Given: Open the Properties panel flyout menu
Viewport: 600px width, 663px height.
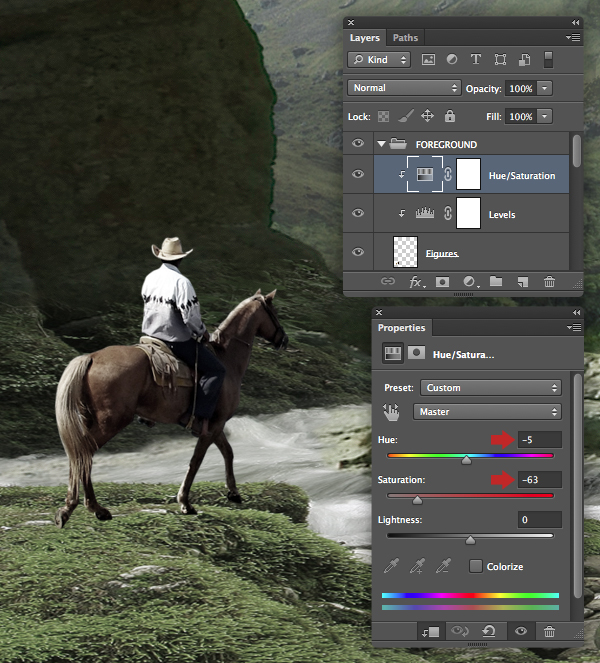Looking at the screenshot, I should (x=574, y=327).
